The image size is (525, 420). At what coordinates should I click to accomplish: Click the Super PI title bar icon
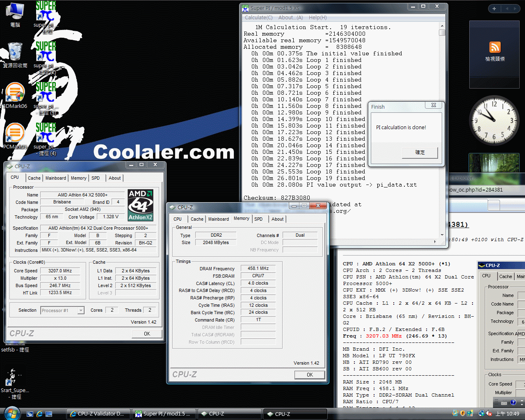[245, 8]
